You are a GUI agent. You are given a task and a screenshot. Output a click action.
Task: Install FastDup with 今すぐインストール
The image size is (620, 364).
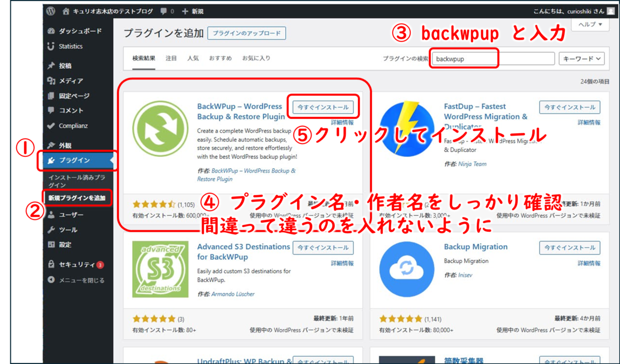coord(570,107)
